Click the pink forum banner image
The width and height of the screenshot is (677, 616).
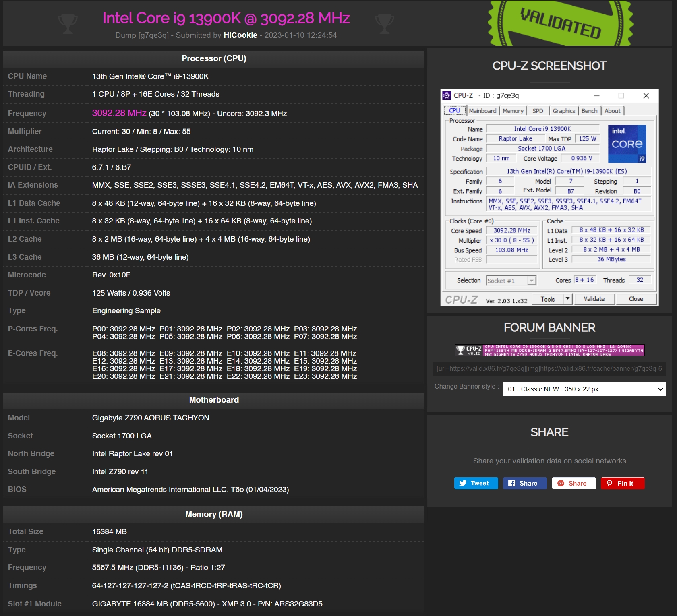(549, 350)
